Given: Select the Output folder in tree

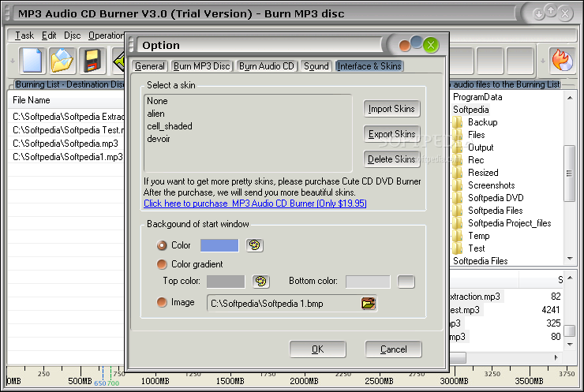Looking at the screenshot, I should (481, 147).
